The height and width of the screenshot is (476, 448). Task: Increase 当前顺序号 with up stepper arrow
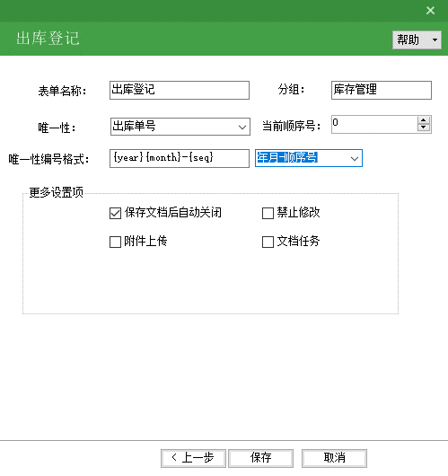coord(424,120)
